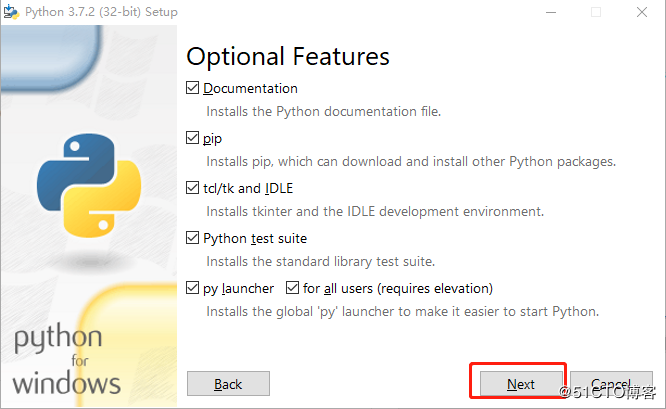Click the Python installer icon in title bar

(x=11, y=12)
